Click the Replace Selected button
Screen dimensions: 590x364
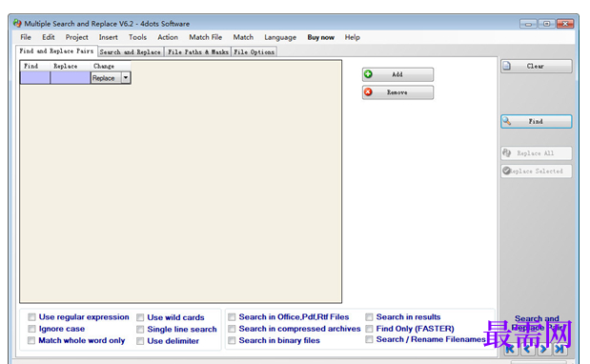click(x=537, y=172)
